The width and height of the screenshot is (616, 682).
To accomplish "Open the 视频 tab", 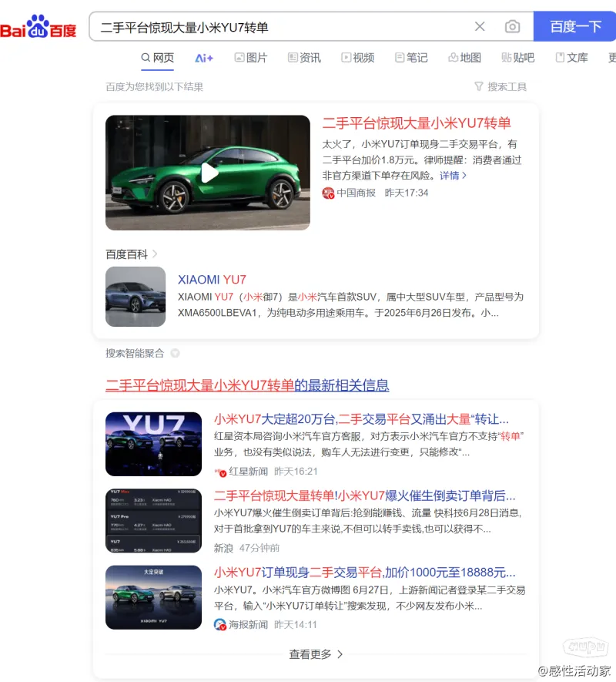I will pyautogui.click(x=358, y=58).
